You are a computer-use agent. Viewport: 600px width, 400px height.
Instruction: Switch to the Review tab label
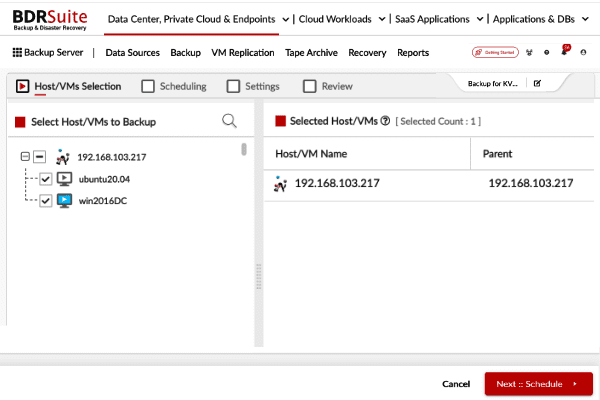click(x=337, y=86)
